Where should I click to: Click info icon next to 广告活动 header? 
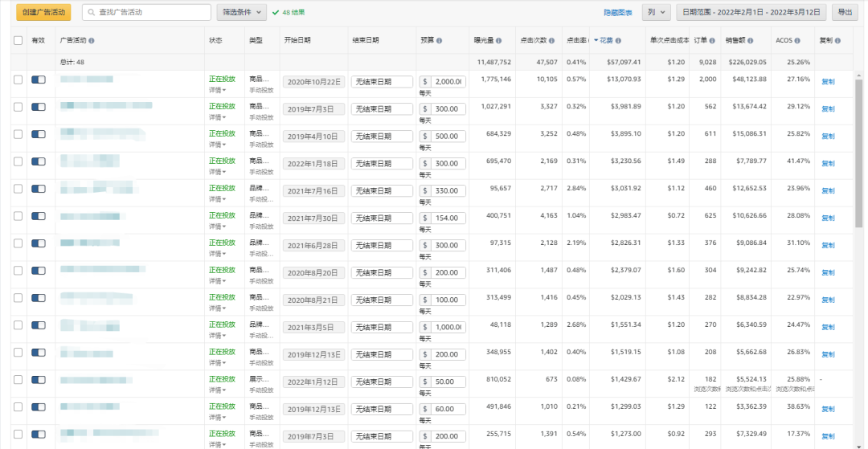point(91,41)
